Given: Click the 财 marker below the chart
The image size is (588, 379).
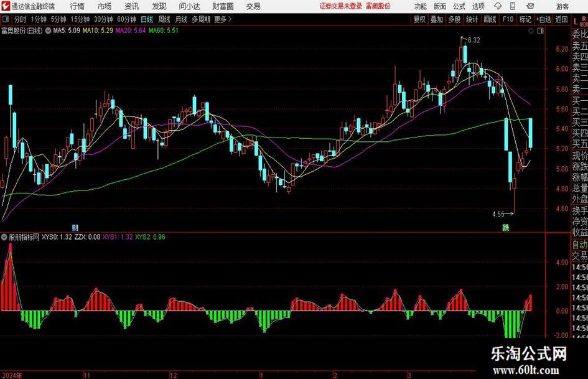Looking at the screenshot, I should pos(75,227).
